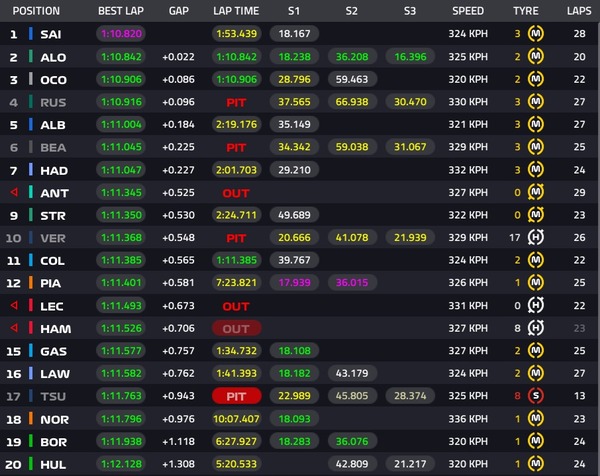Click the red arrow beside ANT
Viewport: 600px width, 476px height.
(13, 192)
